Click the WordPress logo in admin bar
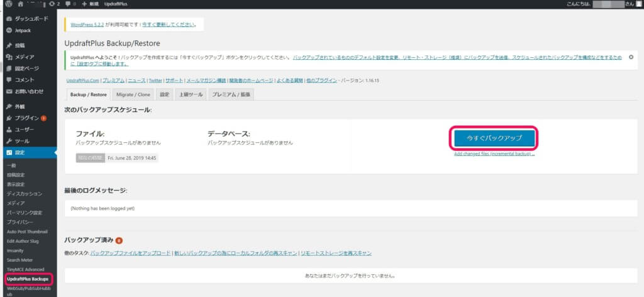This screenshot has height=297, width=644. click(x=9, y=4)
